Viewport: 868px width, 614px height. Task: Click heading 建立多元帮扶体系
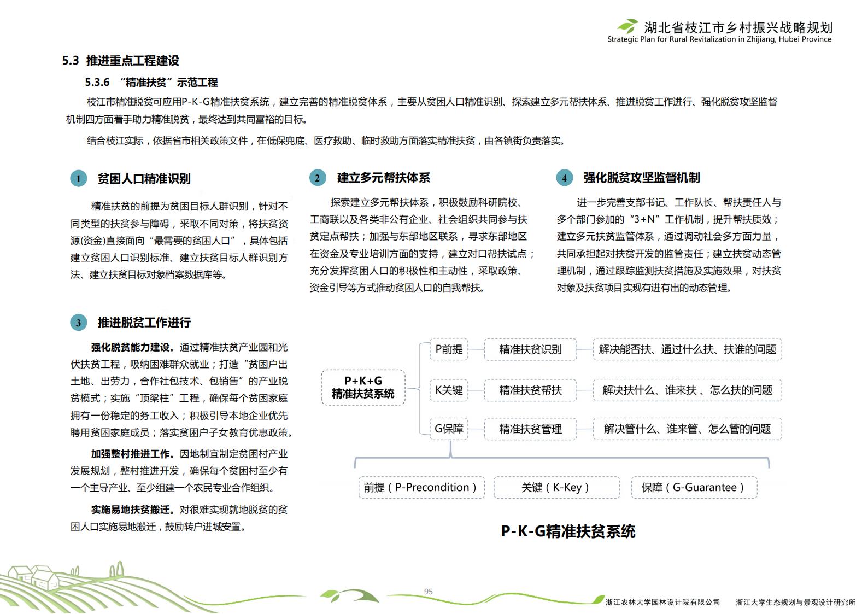click(383, 178)
